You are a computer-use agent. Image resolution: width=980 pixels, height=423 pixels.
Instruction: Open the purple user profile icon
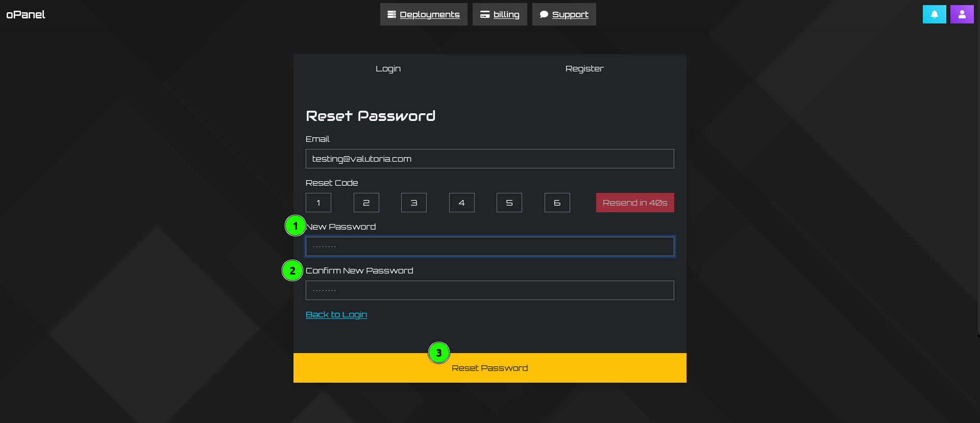[962, 14]
